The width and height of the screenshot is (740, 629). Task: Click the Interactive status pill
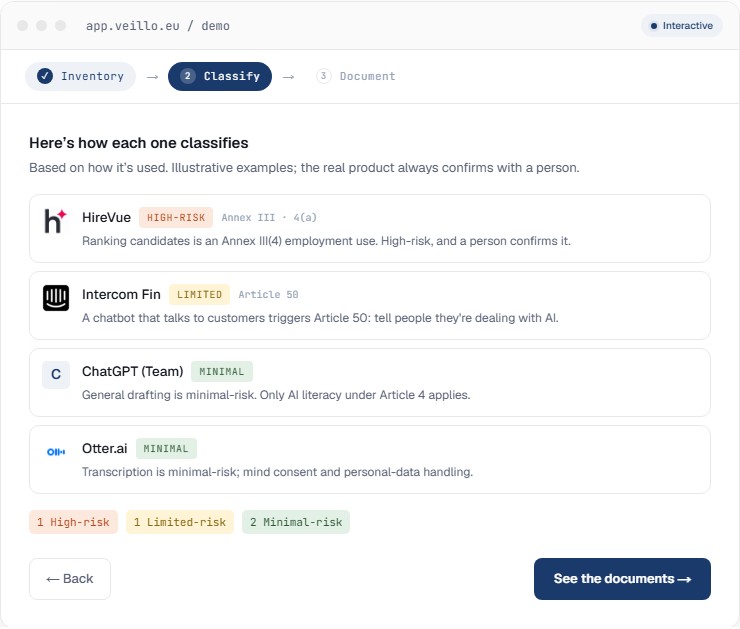pyautogui.click(x=681, y=25)
